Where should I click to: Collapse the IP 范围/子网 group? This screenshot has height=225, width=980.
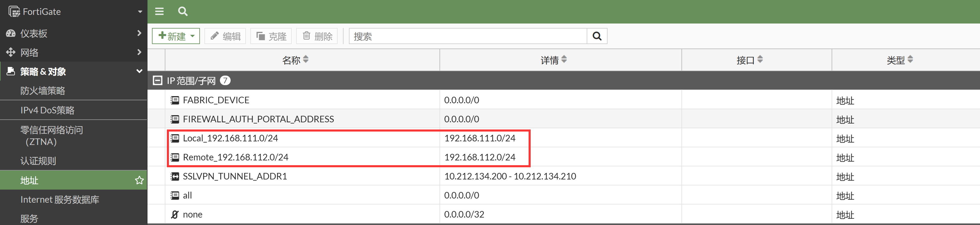click(x=157, y=81)
